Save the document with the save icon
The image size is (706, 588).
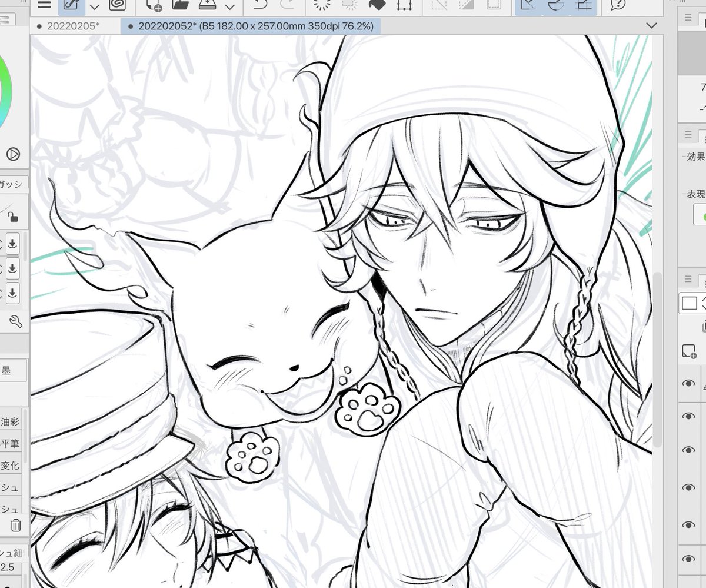point(208,5)
